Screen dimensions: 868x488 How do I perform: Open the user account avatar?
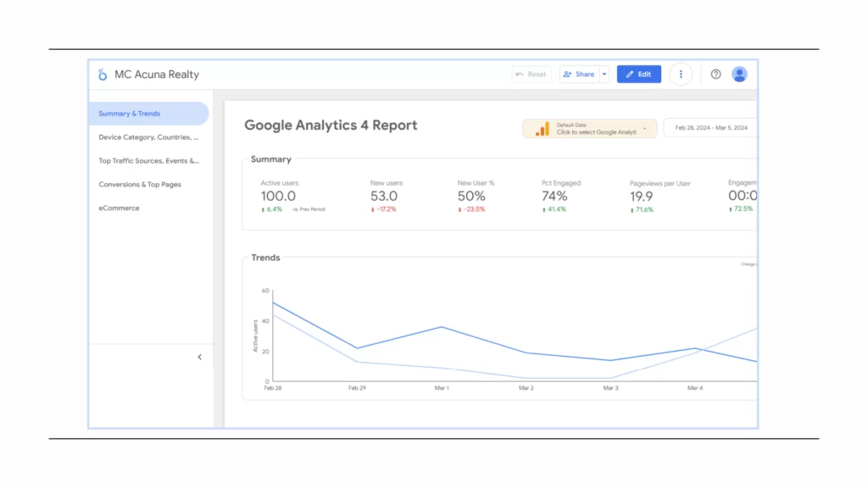click(x=739, y=75)
